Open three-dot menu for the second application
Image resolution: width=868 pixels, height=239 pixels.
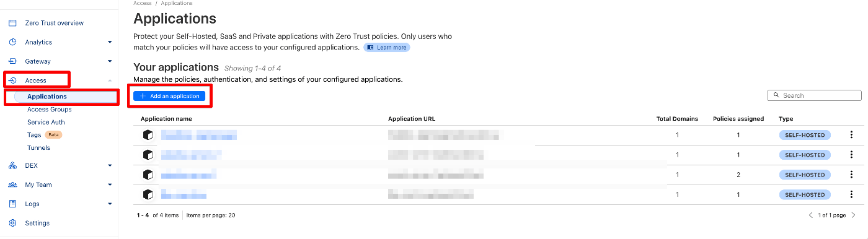[x=851, y=155]
